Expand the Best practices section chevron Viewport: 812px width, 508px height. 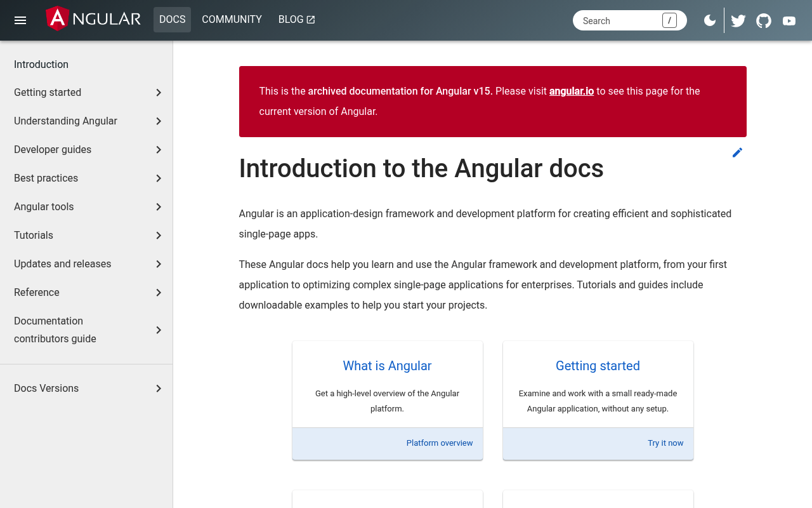[x=159, y=178]
